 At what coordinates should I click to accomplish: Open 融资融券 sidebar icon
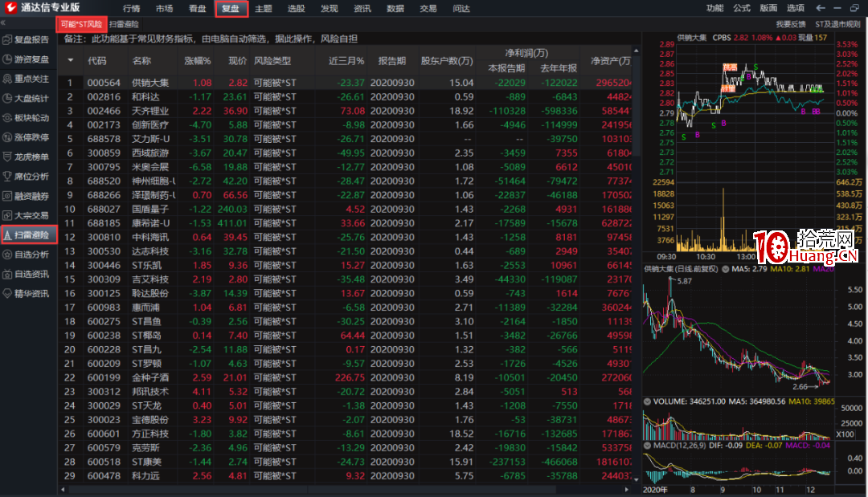tap(7, 196)
